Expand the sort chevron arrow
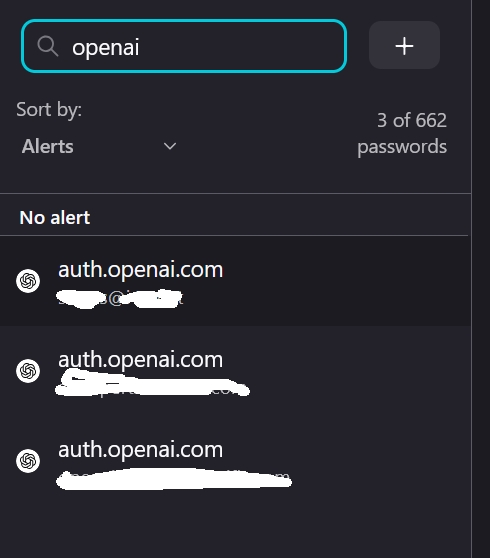Viewport: 490px width, 558px height. pos(170,146)
